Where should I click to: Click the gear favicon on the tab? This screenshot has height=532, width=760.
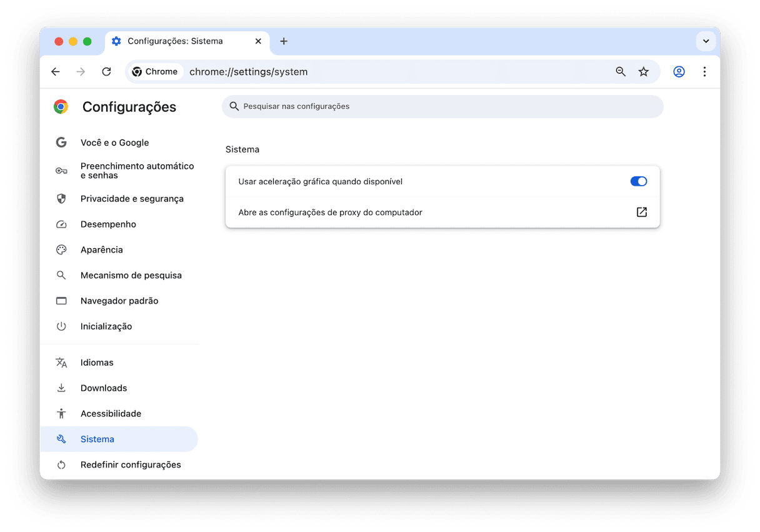click(x=116, y=41)
